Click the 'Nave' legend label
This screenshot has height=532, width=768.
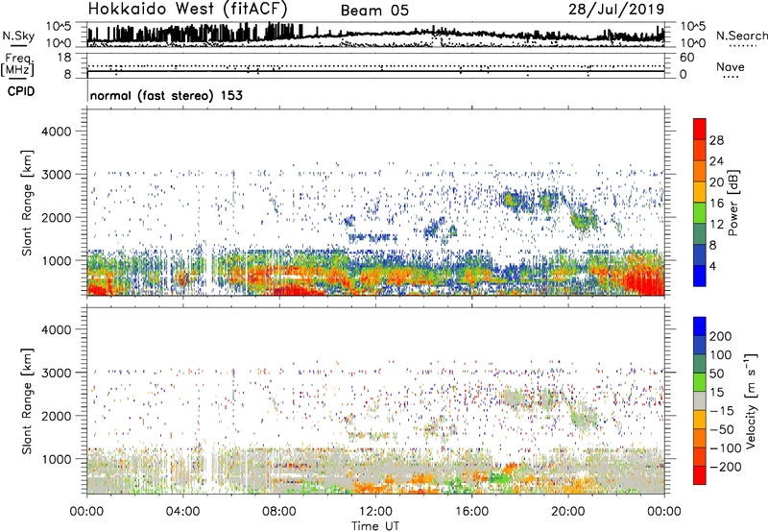(730, 67)
